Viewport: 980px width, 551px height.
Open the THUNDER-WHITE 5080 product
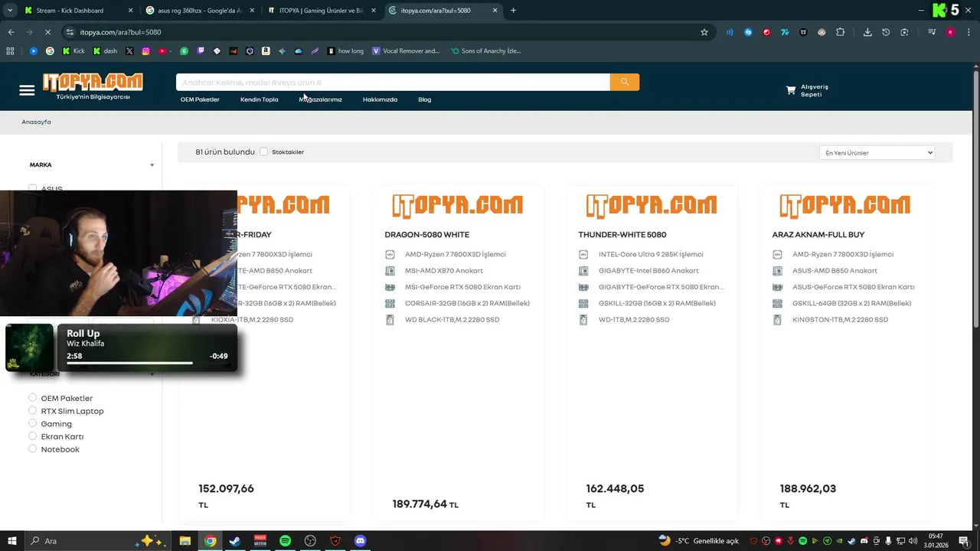pos(622,234)
